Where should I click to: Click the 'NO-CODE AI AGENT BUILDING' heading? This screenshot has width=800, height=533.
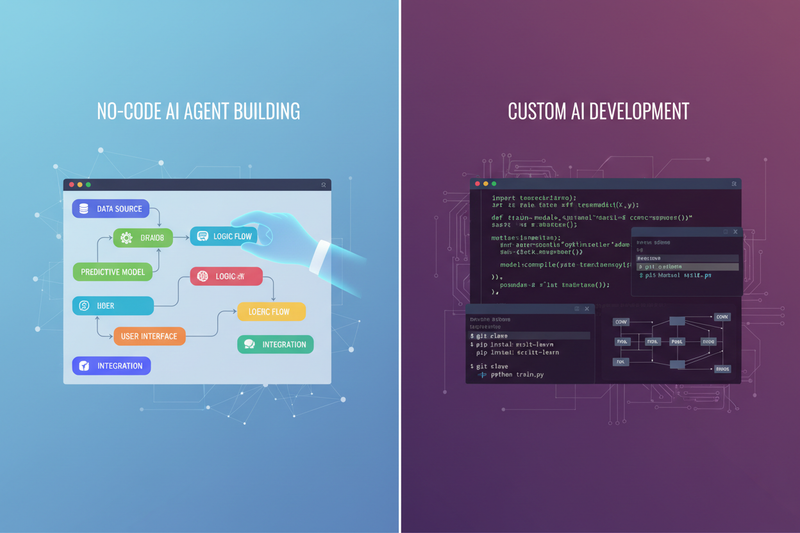click(x=198, y=111)
